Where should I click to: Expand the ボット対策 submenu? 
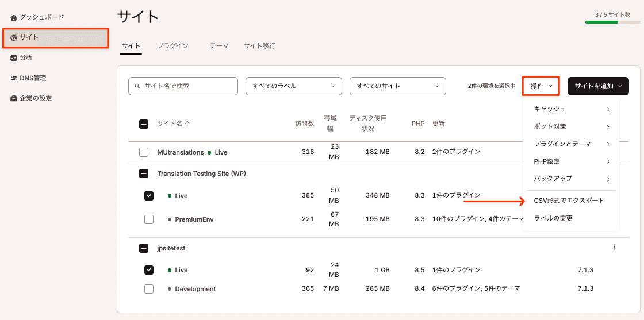click(x=571, y=127)
